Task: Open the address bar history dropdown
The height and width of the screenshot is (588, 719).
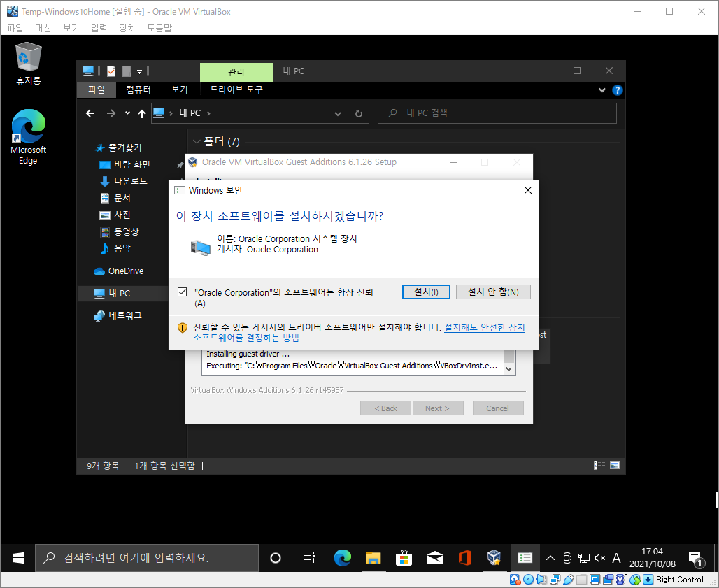Action: tap(338, 113)
